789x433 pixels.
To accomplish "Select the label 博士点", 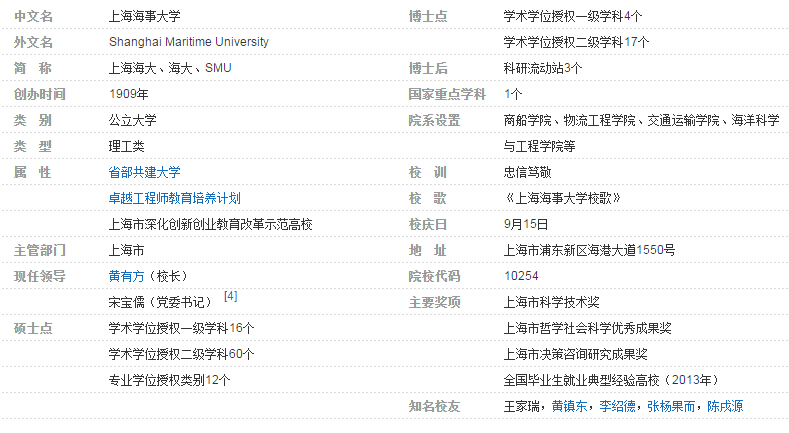I will click(428, 17).
